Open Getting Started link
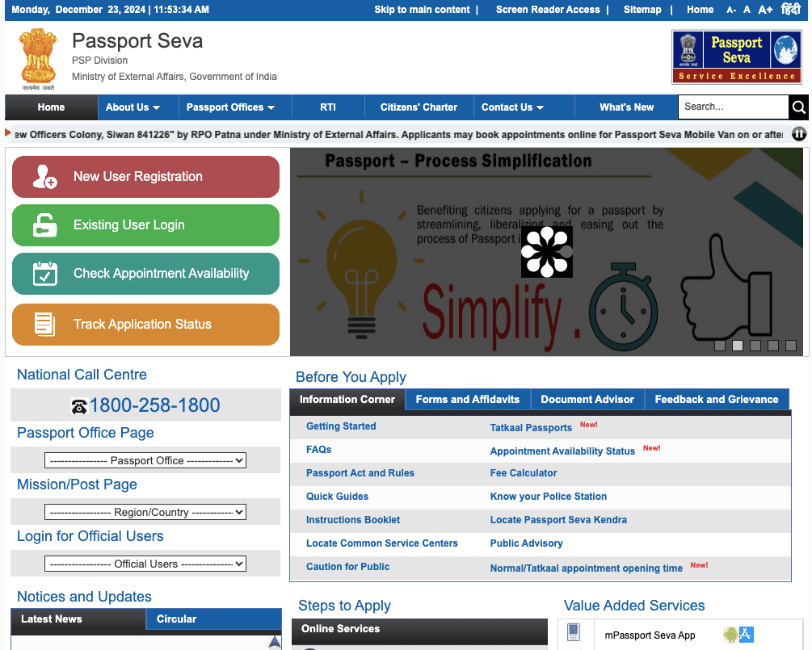812x650 pixels. tap(341, 426)
